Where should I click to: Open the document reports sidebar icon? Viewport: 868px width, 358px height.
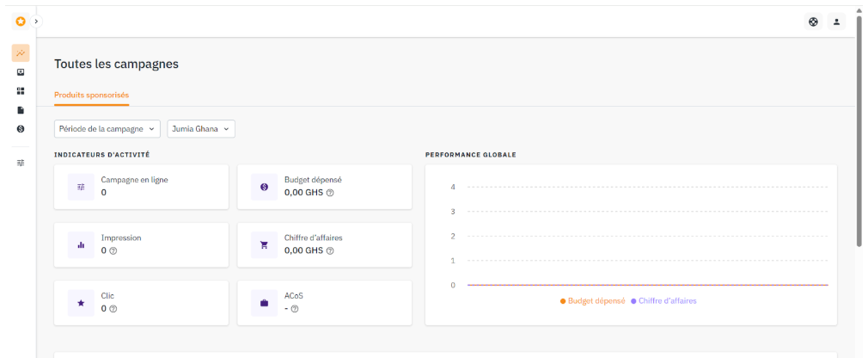[x=21, y=110]
